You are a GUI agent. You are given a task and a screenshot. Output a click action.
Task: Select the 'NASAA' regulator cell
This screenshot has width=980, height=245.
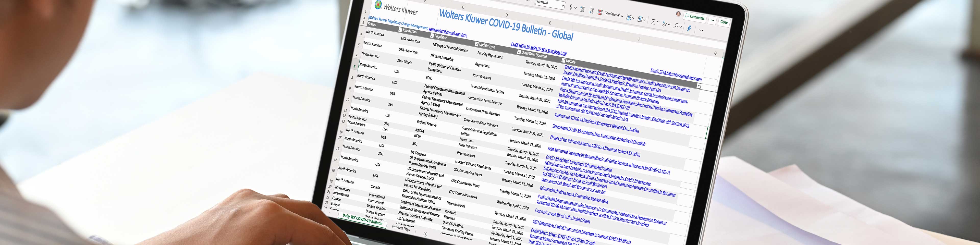[x=420, y=130]
